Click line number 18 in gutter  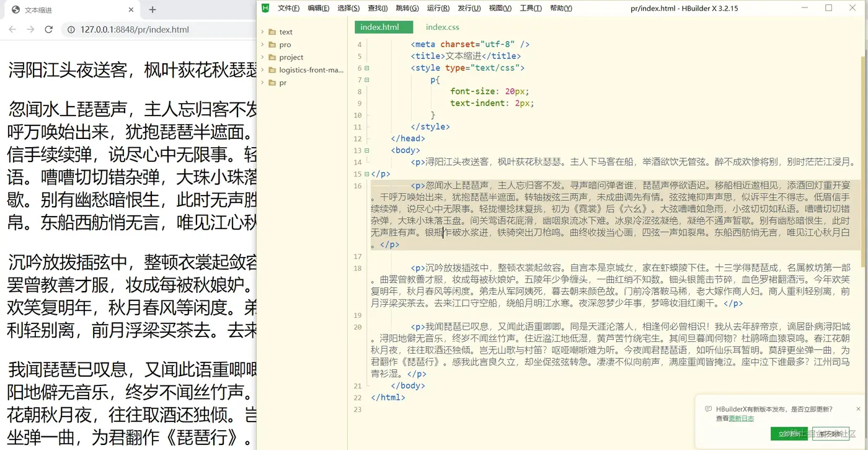[358, 268]
